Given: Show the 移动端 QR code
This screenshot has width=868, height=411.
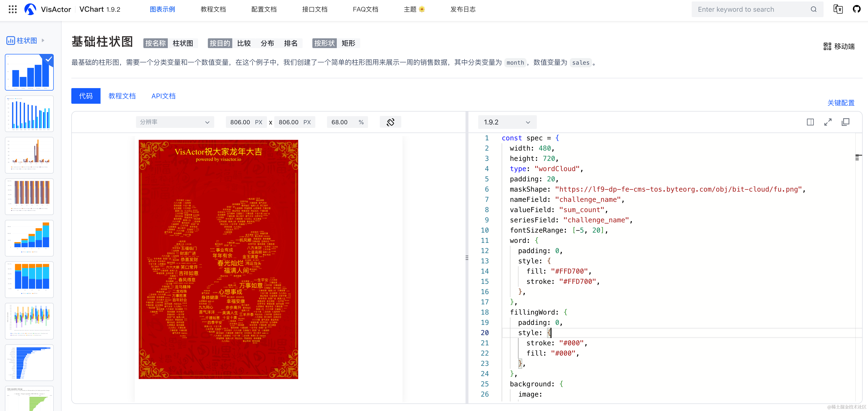Looking at the screenshot, I should click(x=839, y=46).
